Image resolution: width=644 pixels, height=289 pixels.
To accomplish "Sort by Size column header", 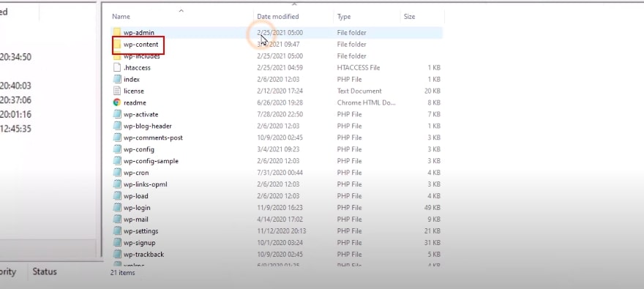I will tap(409, 17).
